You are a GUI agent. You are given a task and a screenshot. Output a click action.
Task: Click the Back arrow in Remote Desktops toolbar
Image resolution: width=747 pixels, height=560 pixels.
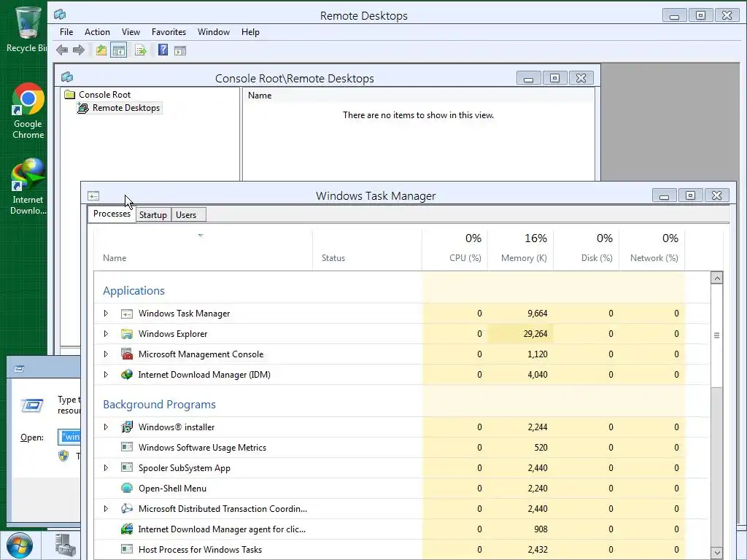click(62, 50)
